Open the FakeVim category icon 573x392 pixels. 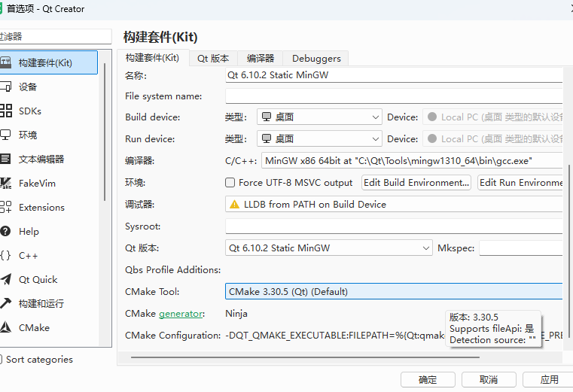pos(5,183)
